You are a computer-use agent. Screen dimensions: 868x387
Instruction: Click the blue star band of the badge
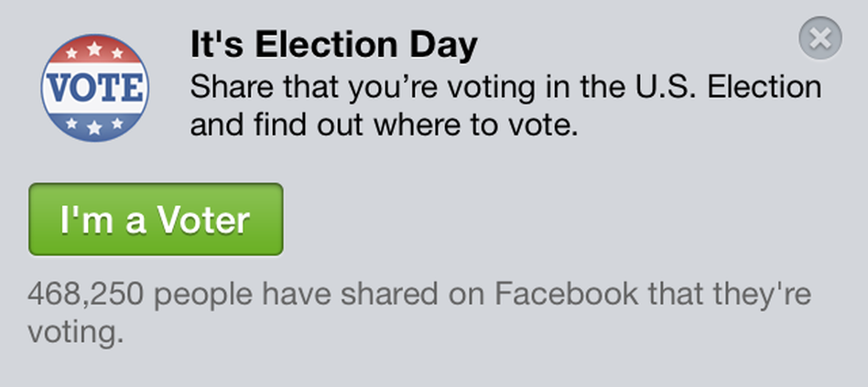[x=94, y=125]
